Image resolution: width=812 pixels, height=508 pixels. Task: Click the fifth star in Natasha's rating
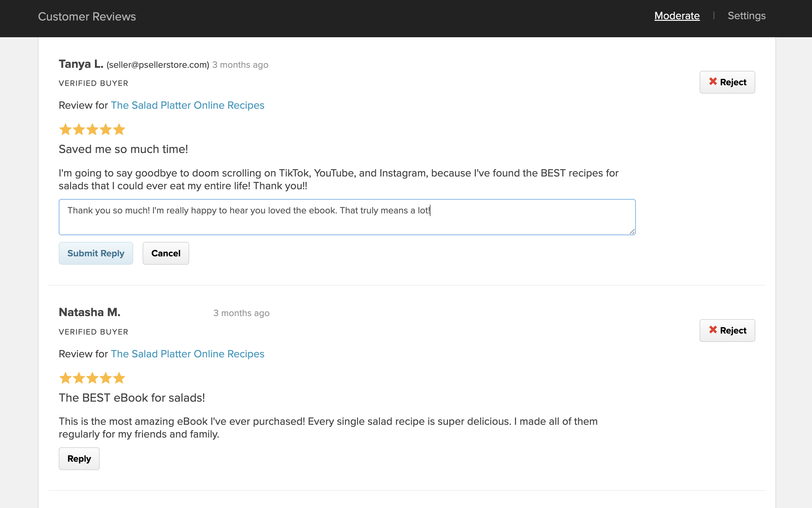[x=119, y=378]
